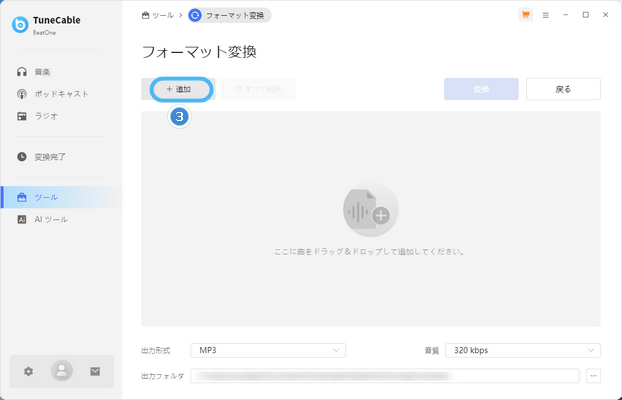Image resolution: width=622 pixels, height=400 pixels.
Task: Click the 出力フォルダ path field
Action: [385, 376]
